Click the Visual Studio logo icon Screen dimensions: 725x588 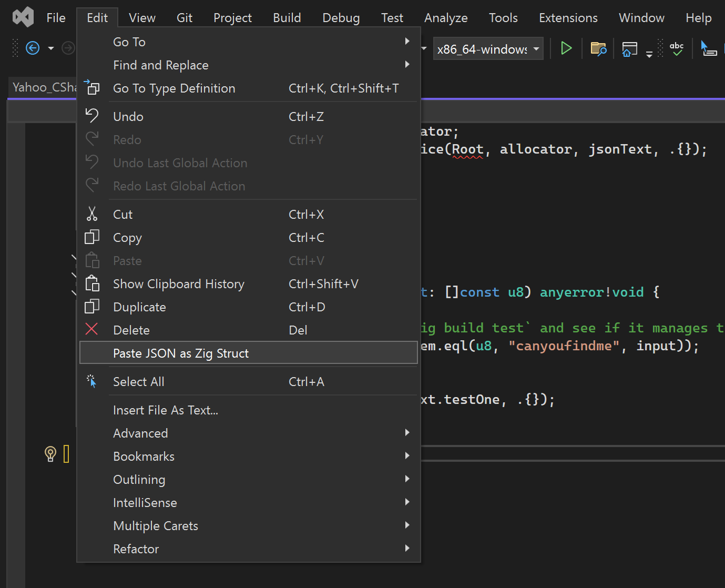23,18
